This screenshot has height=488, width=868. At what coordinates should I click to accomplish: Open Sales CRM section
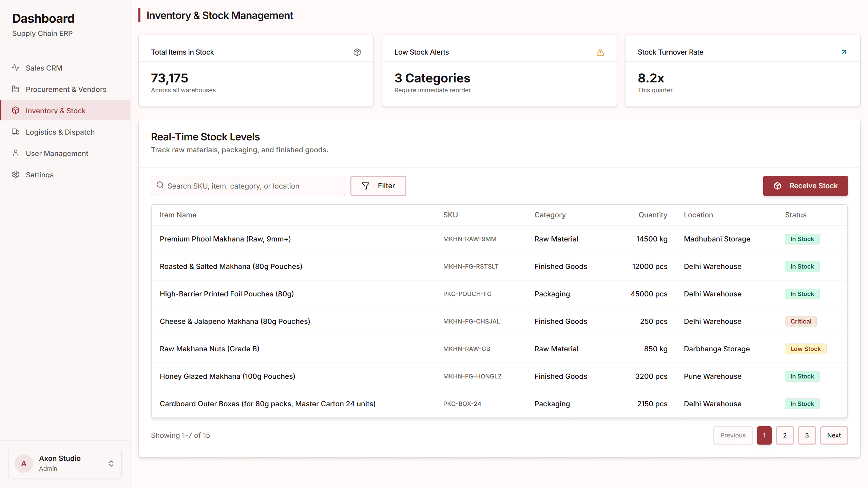click(x=65, y=68)
